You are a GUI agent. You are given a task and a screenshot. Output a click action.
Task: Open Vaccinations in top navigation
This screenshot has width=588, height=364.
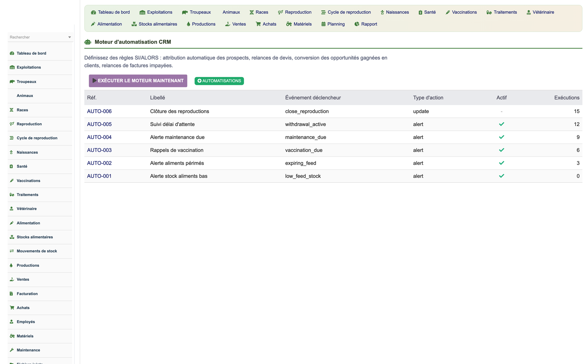tap(461, 12)
